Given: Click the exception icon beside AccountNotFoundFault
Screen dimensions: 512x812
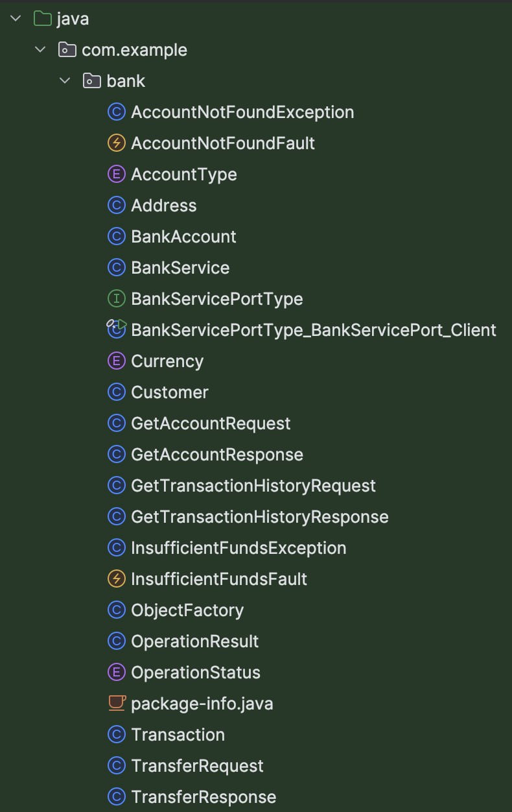Looking at the screenshot, I should 116,143.
